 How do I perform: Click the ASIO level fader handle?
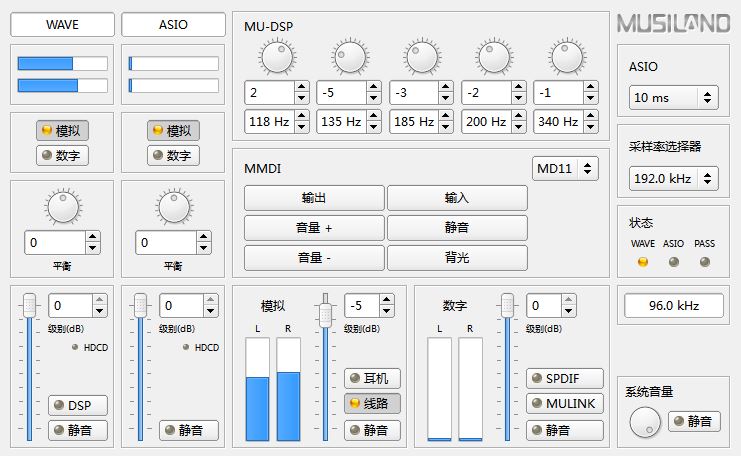140,305
